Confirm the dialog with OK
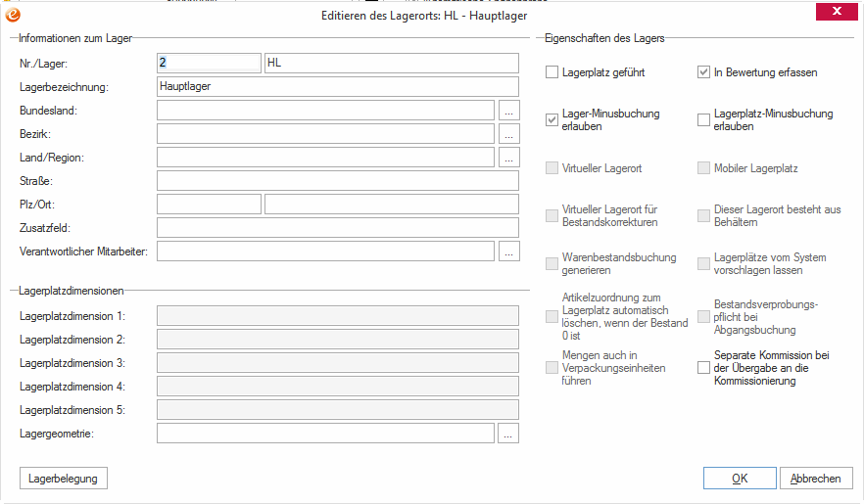864x504 pixels. point(740,478)
